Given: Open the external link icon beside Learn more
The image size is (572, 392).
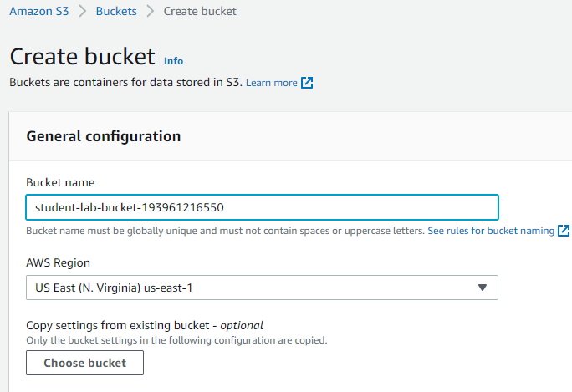Looking at the screenshot, I should coord(307,83).
